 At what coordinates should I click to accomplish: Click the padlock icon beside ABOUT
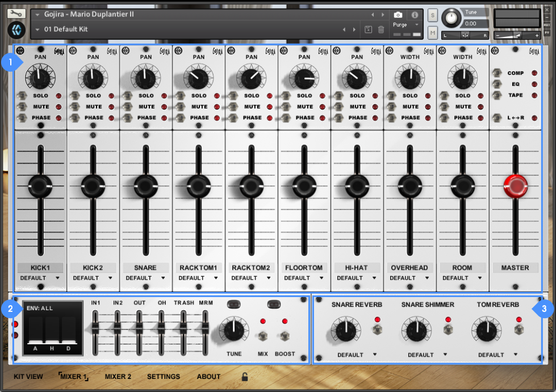point(245,377)
